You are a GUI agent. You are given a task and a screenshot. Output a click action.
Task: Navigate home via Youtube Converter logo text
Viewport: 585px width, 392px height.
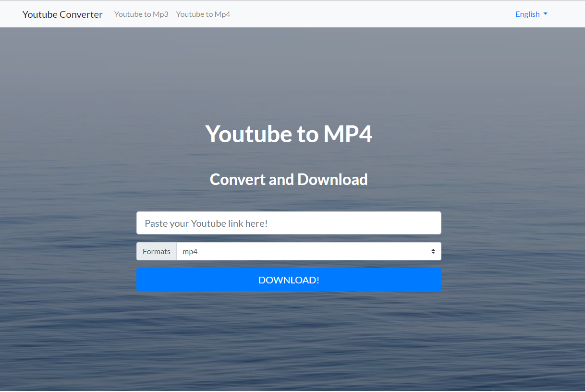(x=62, y=14)
